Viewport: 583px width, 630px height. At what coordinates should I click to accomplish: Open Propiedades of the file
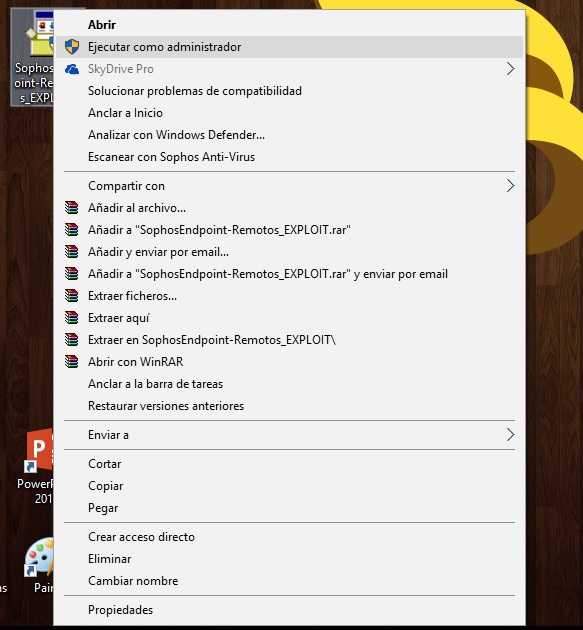(x=289, y=610)
